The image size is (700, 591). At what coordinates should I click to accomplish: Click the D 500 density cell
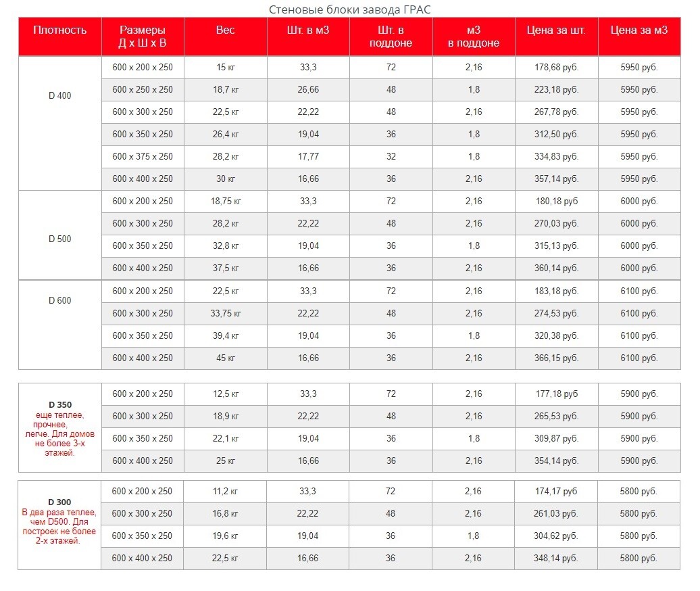click(59, 239)
